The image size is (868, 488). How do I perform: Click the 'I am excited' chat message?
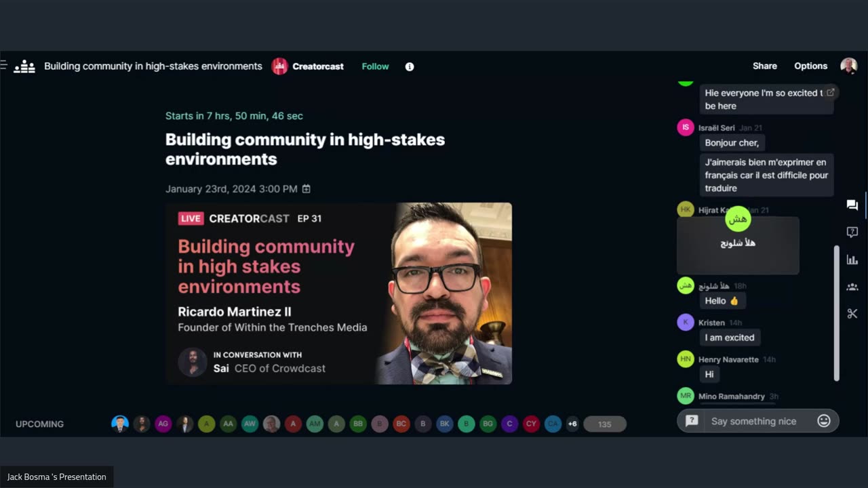point(730,338)
